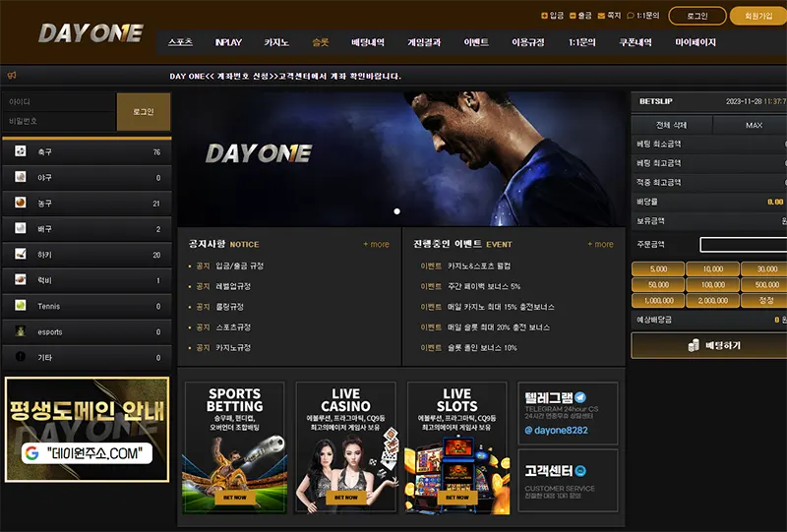Open the 이벤트 menu

[476, 42]
